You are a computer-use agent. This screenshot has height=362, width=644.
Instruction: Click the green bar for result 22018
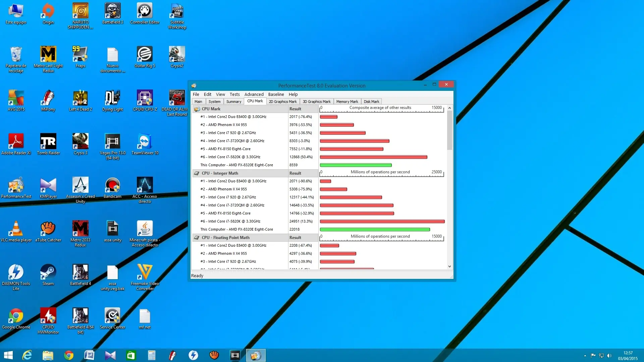click(375, 230)
